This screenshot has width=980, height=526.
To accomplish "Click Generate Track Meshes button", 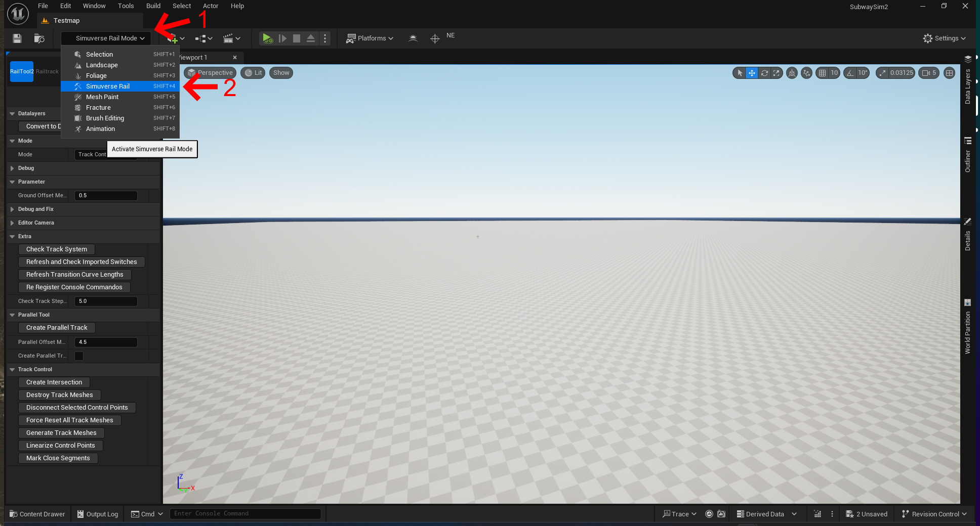I will pyautogui.click(x=61, y=433).
